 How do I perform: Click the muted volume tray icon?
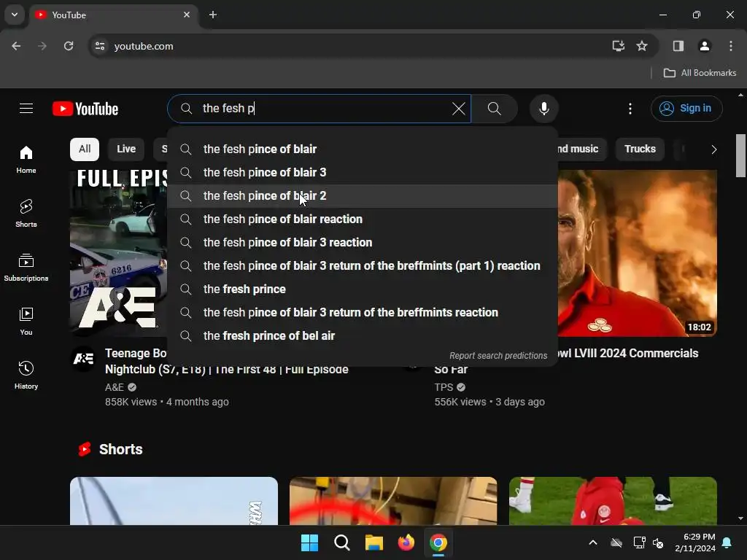[x=659, y=542]
